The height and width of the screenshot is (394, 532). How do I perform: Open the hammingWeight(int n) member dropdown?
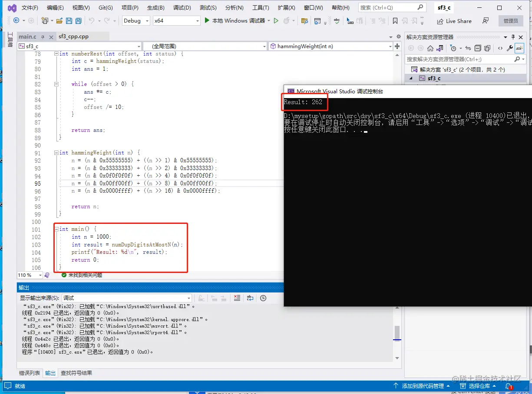[x=330, y=46]
